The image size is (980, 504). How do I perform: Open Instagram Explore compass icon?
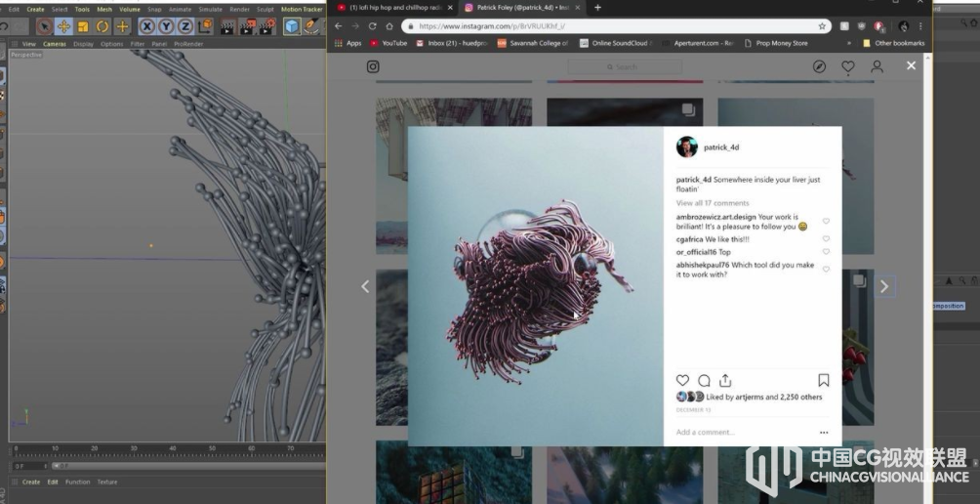tap(819, 66)
